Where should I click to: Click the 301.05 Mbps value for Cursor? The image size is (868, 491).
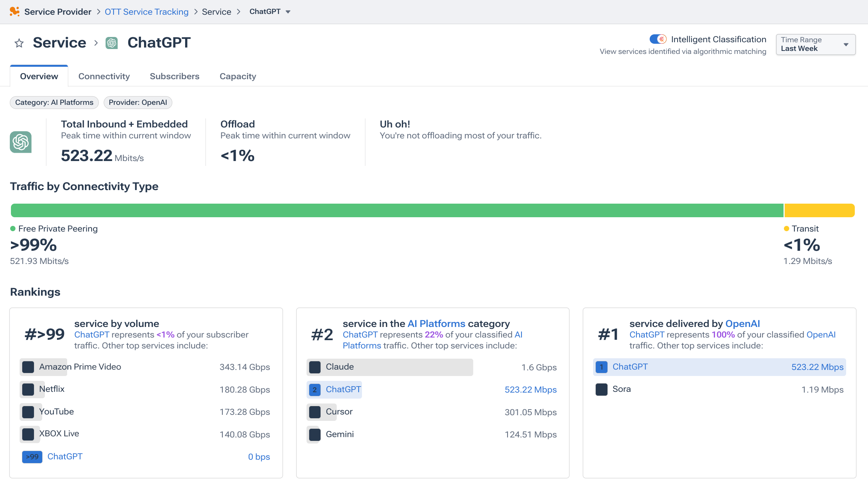(x=531, y=412)
